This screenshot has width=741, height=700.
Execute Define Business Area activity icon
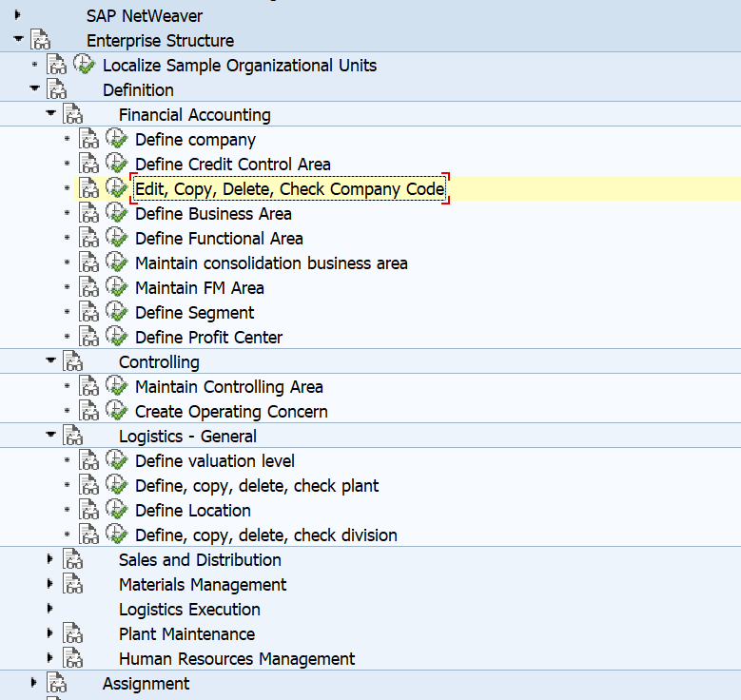(116, 213)
